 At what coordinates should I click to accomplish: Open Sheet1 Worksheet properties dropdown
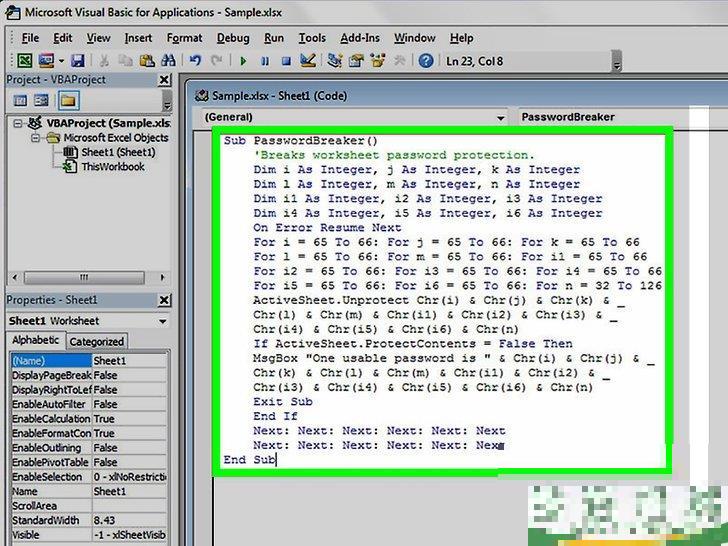coord(162,321)
